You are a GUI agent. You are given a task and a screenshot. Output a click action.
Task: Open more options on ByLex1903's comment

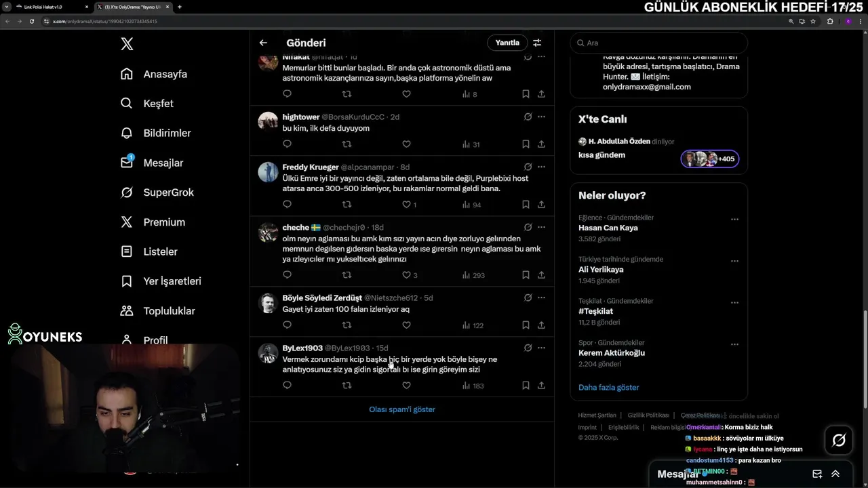541,348
